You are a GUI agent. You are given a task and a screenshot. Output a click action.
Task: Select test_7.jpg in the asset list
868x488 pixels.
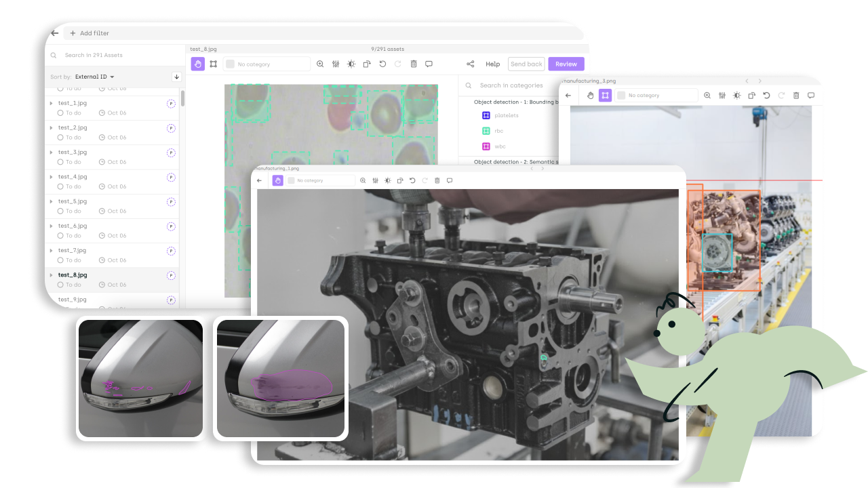pyautogui.click(x=113, y=255)
